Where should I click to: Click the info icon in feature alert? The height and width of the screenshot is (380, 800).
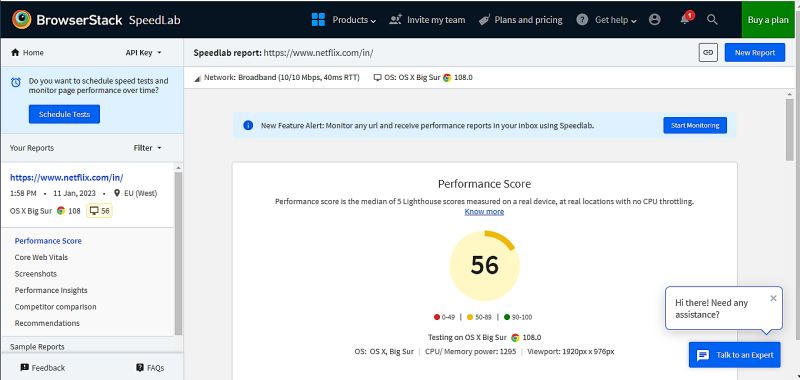coord(248,125)
